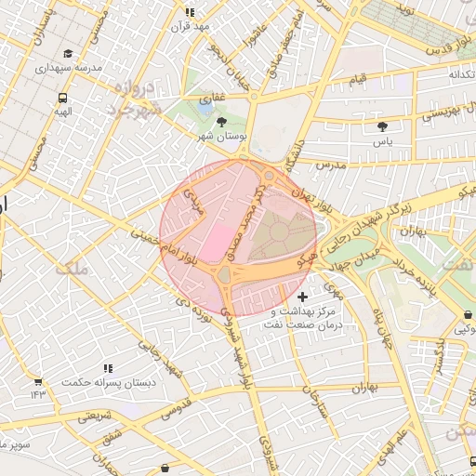The image size is (476, 476).
Task: Click the زیرگذر شهیدان رجایی underpass label
Action: pyautogui.click(x=369, y=227)
